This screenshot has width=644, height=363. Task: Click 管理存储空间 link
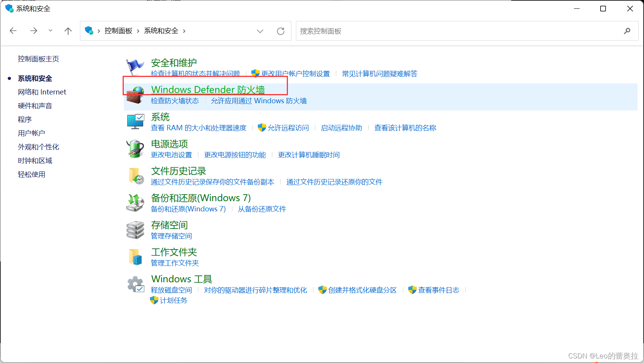tap(171, 236)
